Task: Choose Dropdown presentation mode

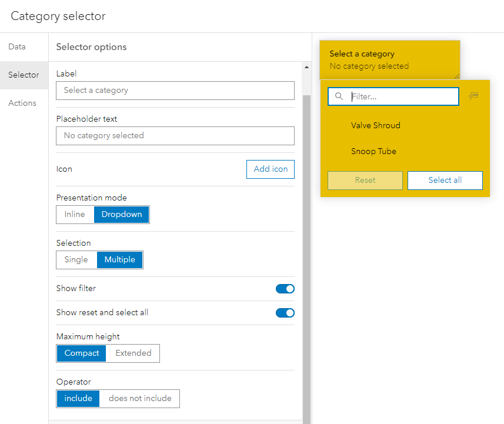Action: coord(122,215)
